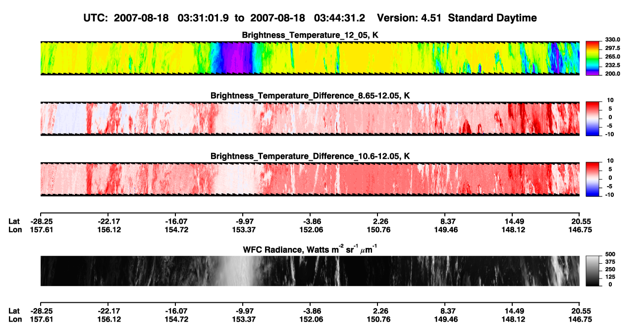Click the 375 label on the WFC colorbar
The image size is (644, 330).
coord(611,261)
